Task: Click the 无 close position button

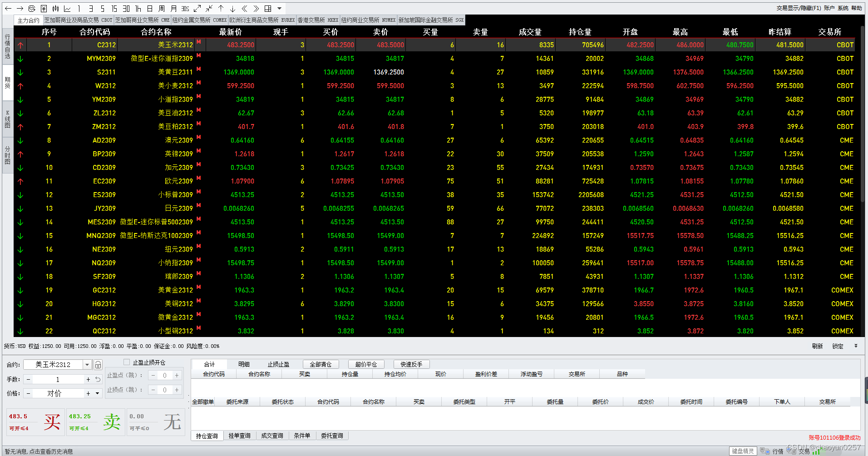Action: pos(155,422)
